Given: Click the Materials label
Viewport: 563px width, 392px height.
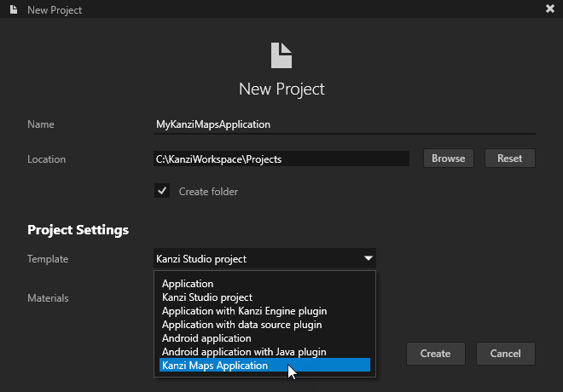Looking at the screenshot, I should click(x=48, y=298).
